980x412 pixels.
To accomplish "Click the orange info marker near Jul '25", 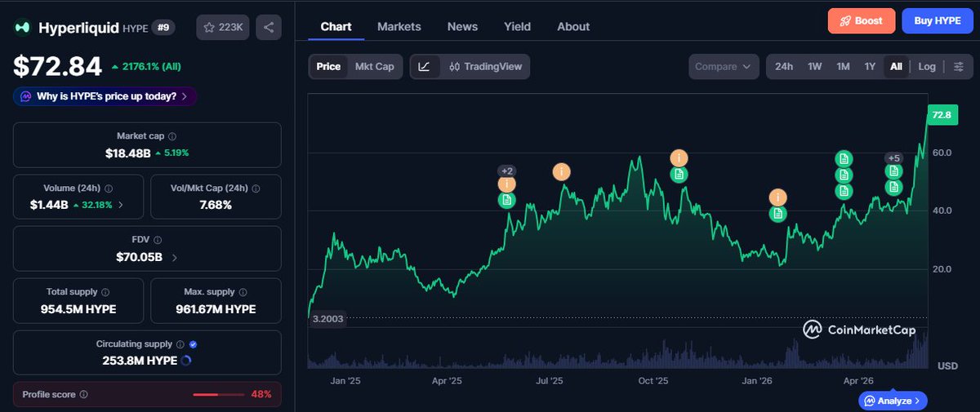I will click(561, 172).
